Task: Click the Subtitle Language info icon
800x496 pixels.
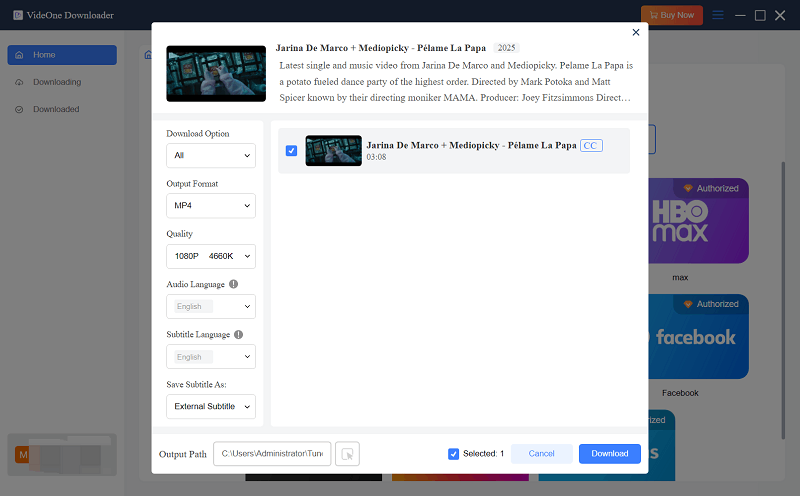Action: pyautogui.click(x=239, y=334)
